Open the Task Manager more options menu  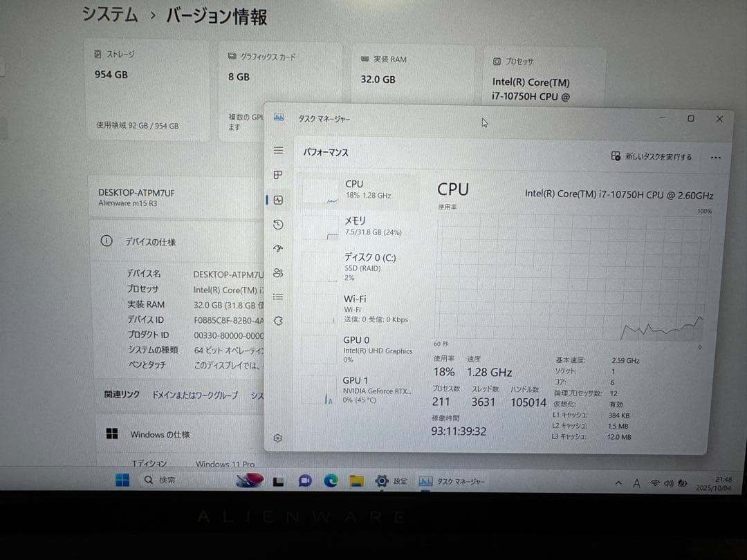pos(716,158)
